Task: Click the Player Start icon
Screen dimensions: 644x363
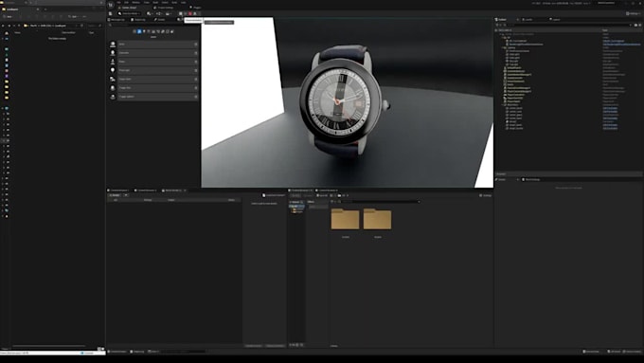Action: point(113,79)
